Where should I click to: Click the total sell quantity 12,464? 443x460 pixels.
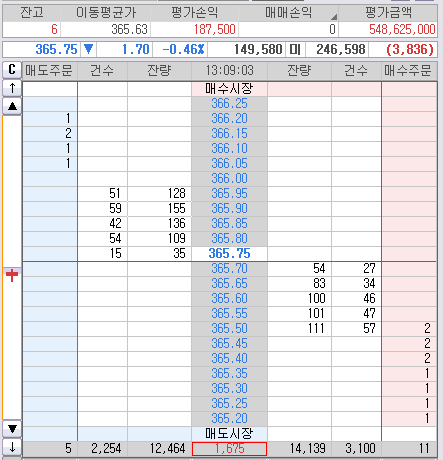(x=167, y=449)
